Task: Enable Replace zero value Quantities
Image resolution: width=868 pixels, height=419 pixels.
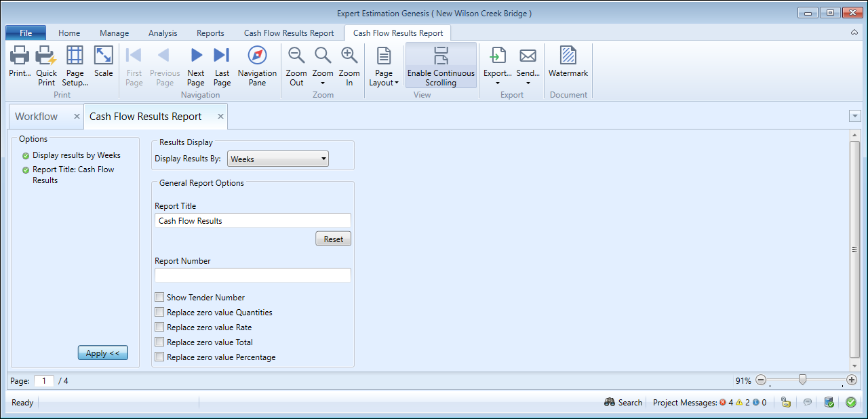Action: click(x=159, y=312)
